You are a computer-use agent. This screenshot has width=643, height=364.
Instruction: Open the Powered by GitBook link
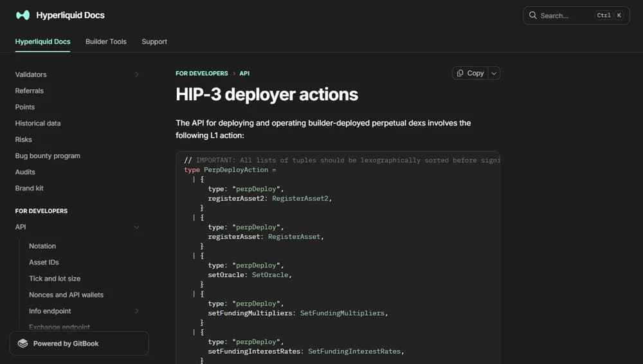[x=79, y=343]
